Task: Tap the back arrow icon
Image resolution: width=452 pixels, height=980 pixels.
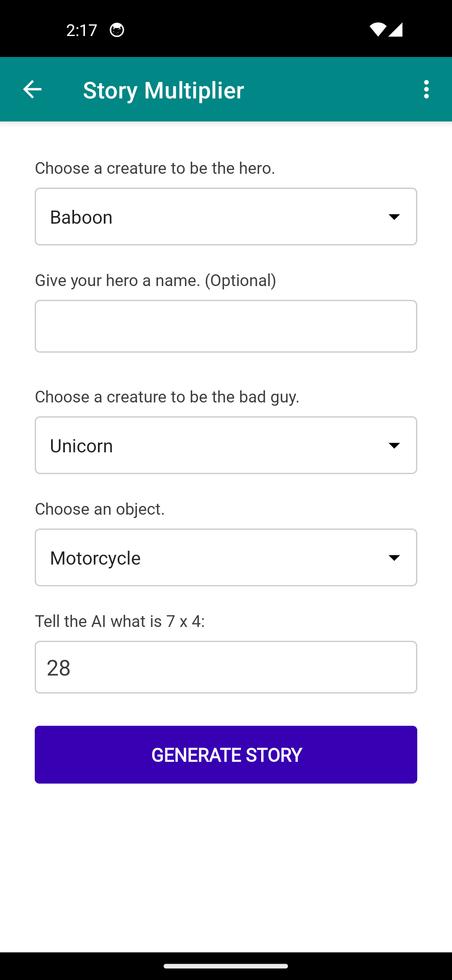Action: (32, 89)
